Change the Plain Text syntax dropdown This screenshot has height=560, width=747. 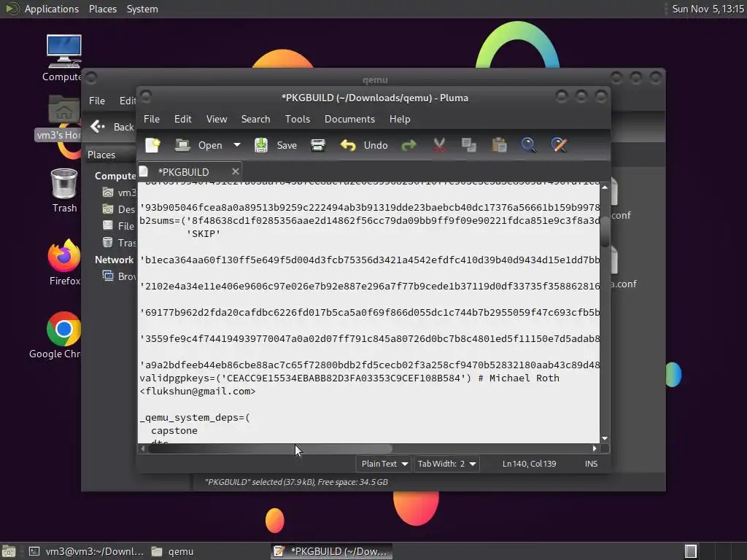point(384,463)
